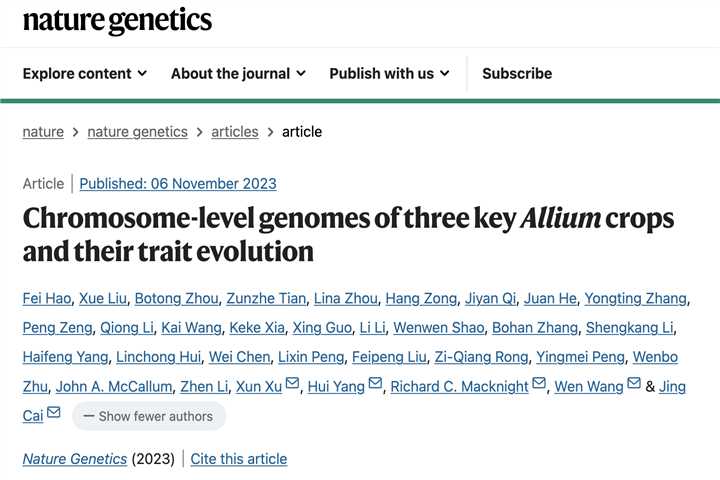The width and height of the screenshot is (720, 480).
Task: Open Cite this article link
Action: coord(239,459)
